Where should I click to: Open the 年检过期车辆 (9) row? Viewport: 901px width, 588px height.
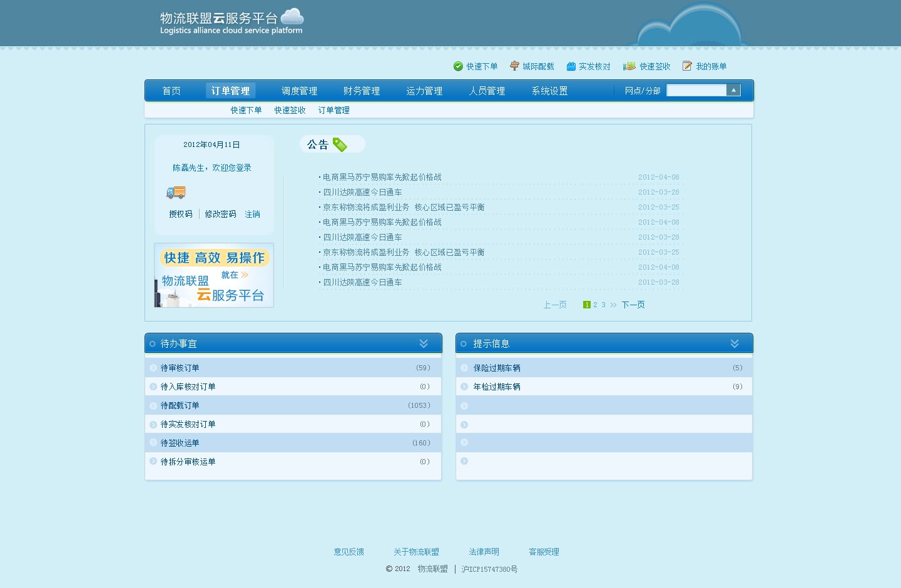[604, 387]
